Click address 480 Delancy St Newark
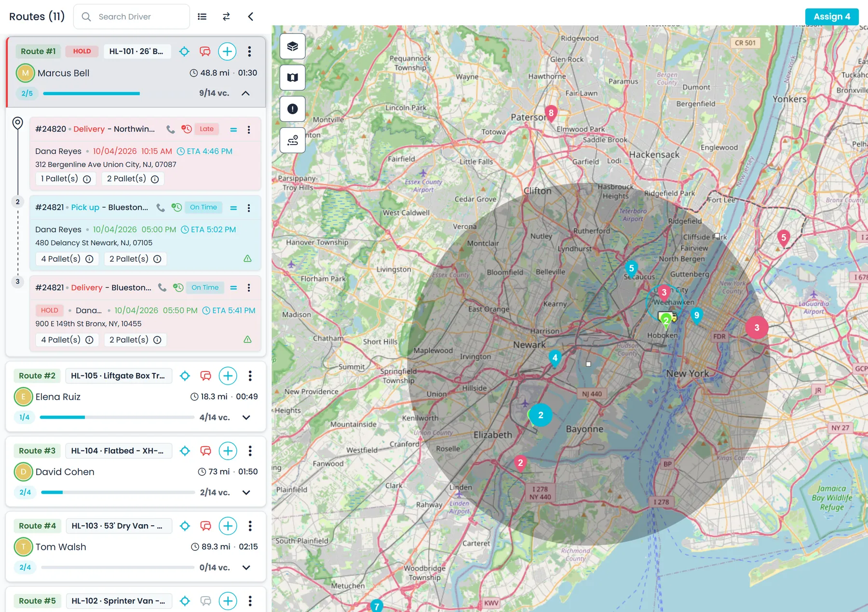Image resolution: width=868 pixels, height=612 pixels. point(94,243)
